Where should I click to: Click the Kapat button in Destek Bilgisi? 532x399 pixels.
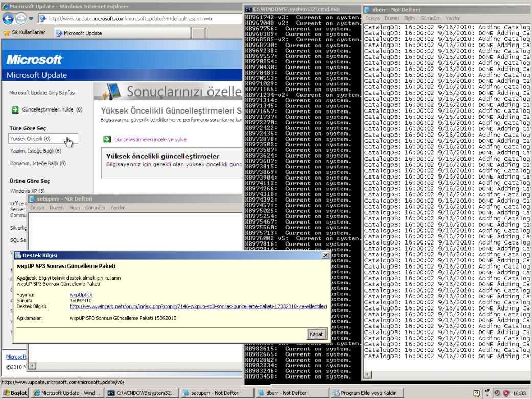316,334
